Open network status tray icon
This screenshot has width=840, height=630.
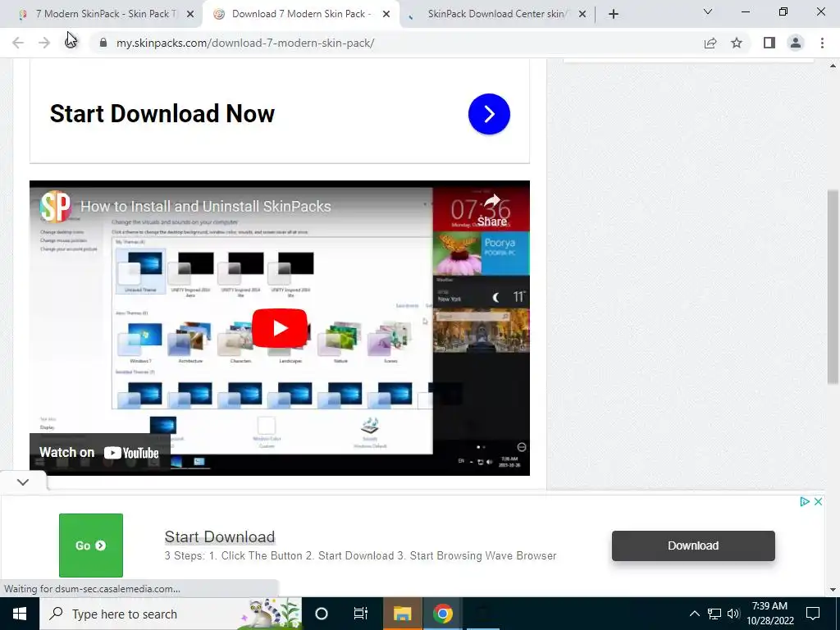tap(714, 614)
